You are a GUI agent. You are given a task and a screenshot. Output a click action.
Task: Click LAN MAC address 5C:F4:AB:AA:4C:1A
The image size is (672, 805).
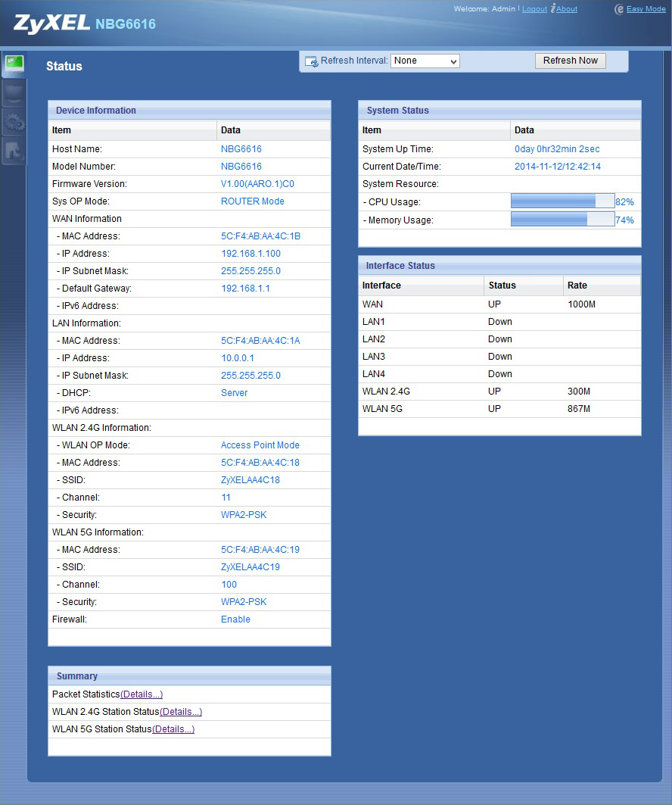click(x=260, y=340)
